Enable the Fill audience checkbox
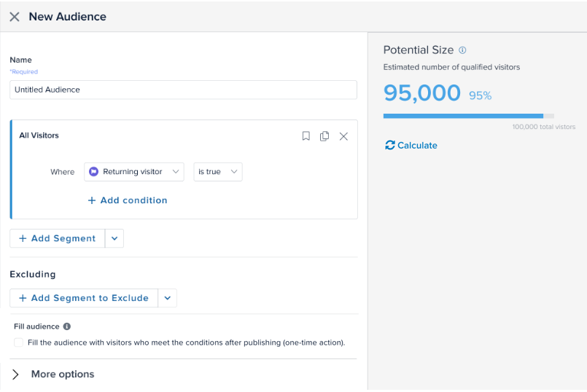 pyautogui.click(x=19, y=342)
